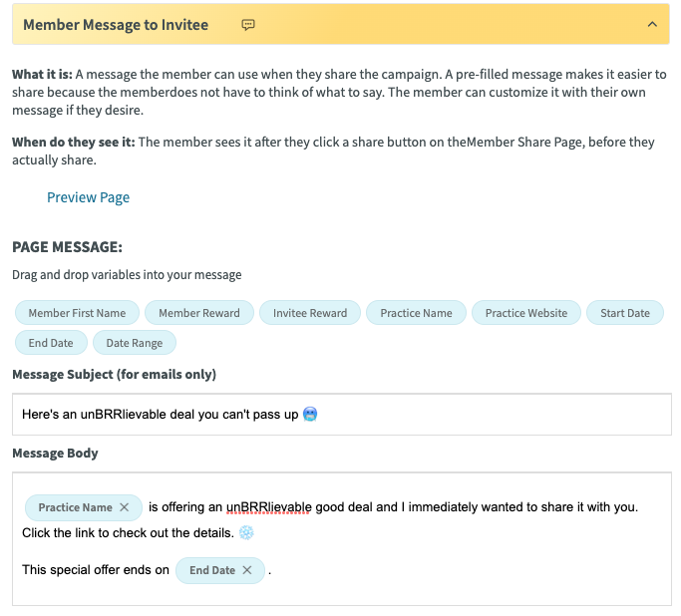Focus the Message Subject input field
Image resolution: width=681 pixels, height=616 pixels.
pyautogui.click(x=341, y=414)
